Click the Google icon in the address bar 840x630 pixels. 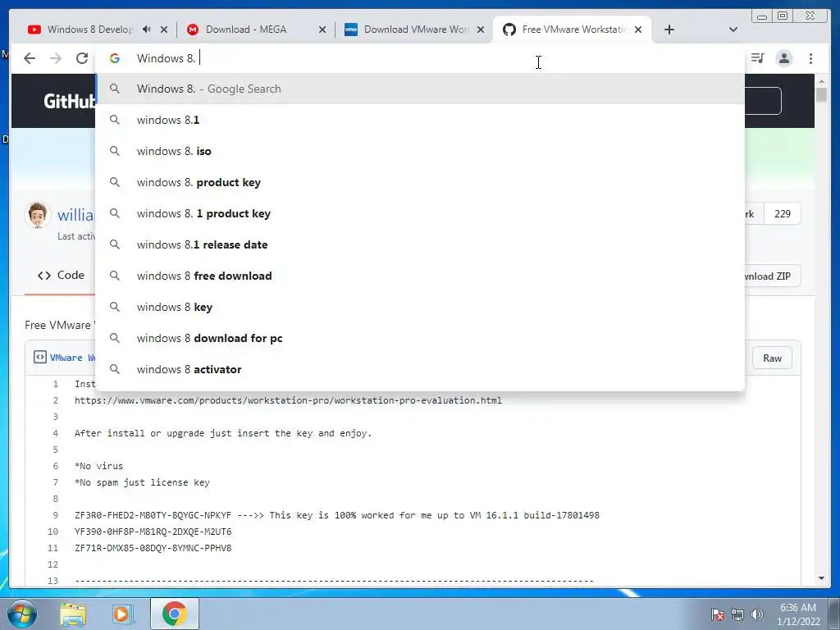click(x=115, y=58)
